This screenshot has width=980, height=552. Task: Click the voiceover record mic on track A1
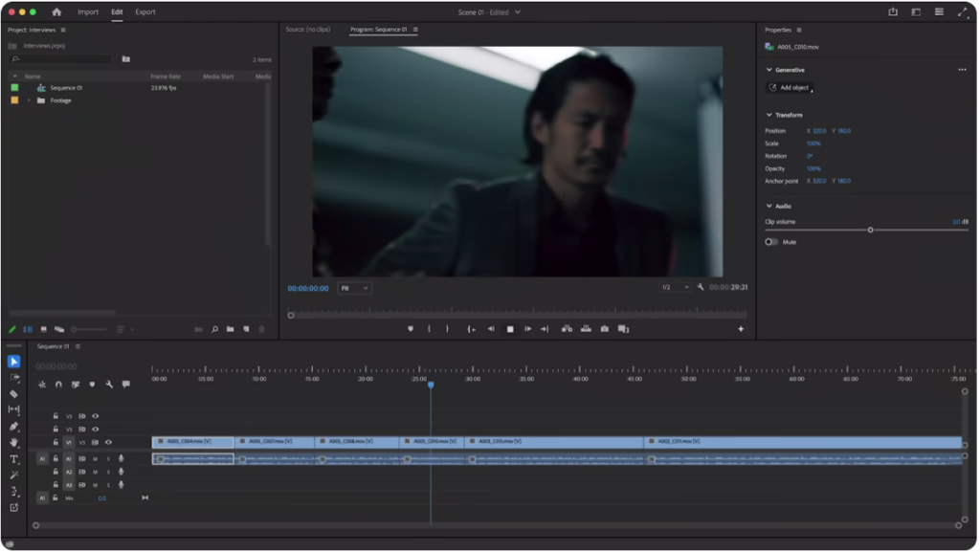click(x=122, y=458)
